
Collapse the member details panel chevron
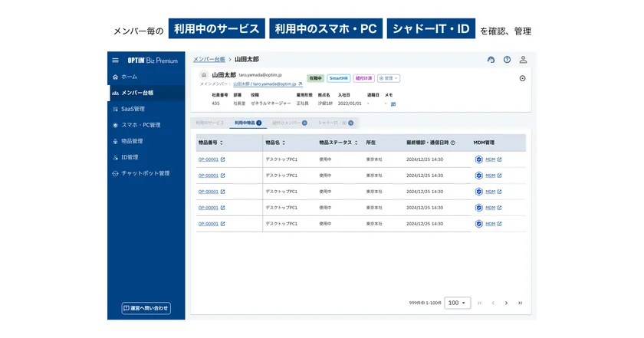(522, 78)
